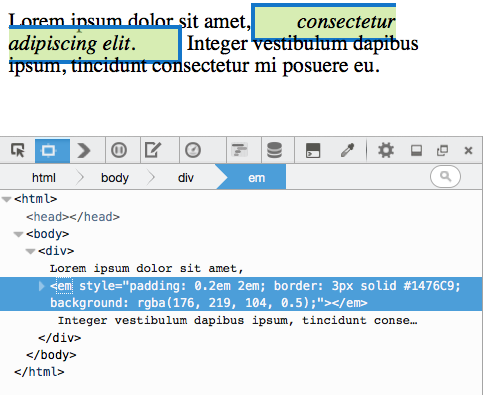483x395 pixels.
Task: Close the developer tools panel
Action: pyautogui.click(x=468, y=151)
